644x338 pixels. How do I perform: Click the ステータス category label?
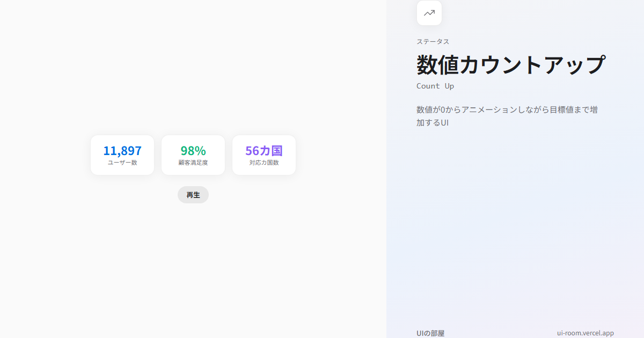(x=433, y=41)
